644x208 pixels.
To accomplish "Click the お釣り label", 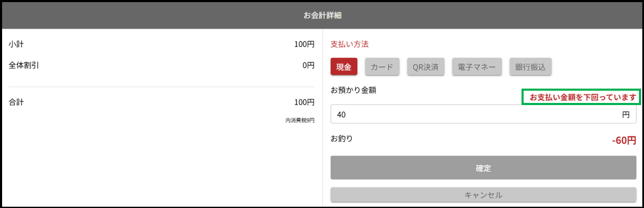I will click(x=341, y=138).
